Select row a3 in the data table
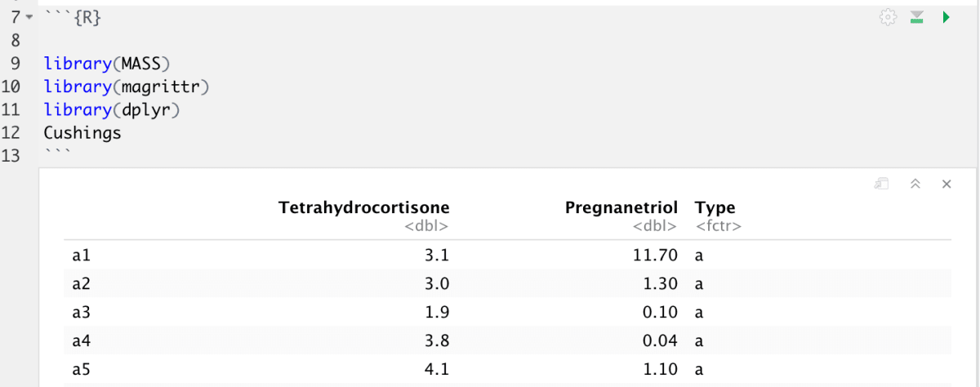The height and width of the screenshot is (387, 980). (x=507, y=313)
